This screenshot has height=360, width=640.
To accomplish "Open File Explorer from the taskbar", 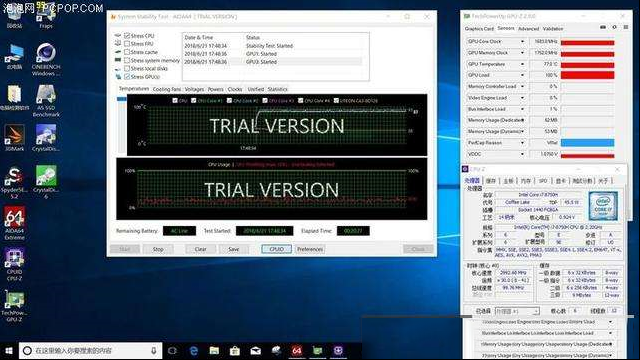I will [x=214, y=351].
